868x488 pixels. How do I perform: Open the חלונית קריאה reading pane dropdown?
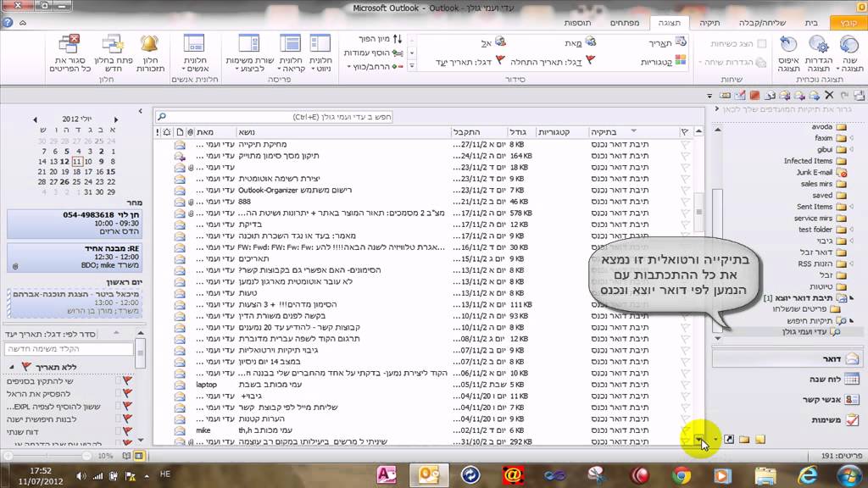click(x=291, y=53)
